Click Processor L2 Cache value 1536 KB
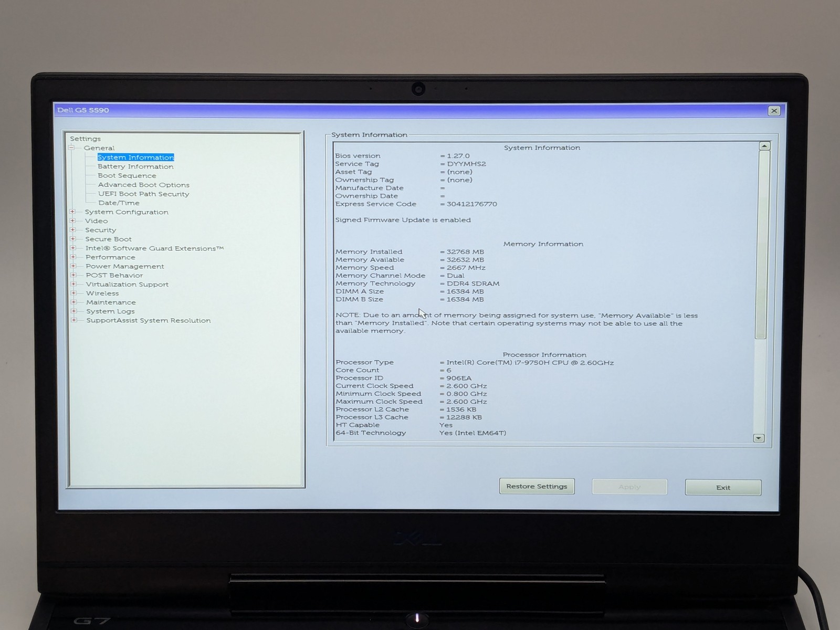Viewport: 840px width, 630px height. pos(461,409)
